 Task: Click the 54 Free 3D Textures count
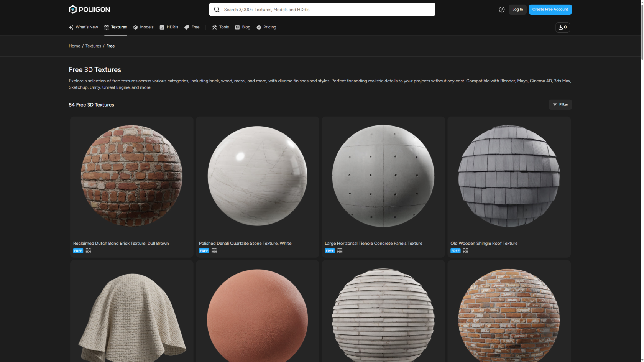[x=91, y=105]
